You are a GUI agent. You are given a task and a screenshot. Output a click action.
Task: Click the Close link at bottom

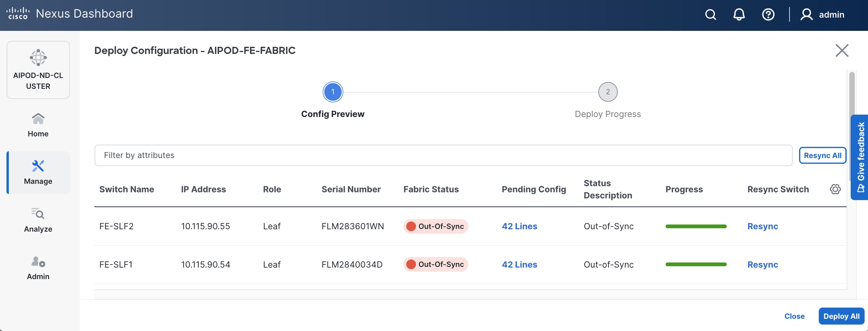coord(794,316)
